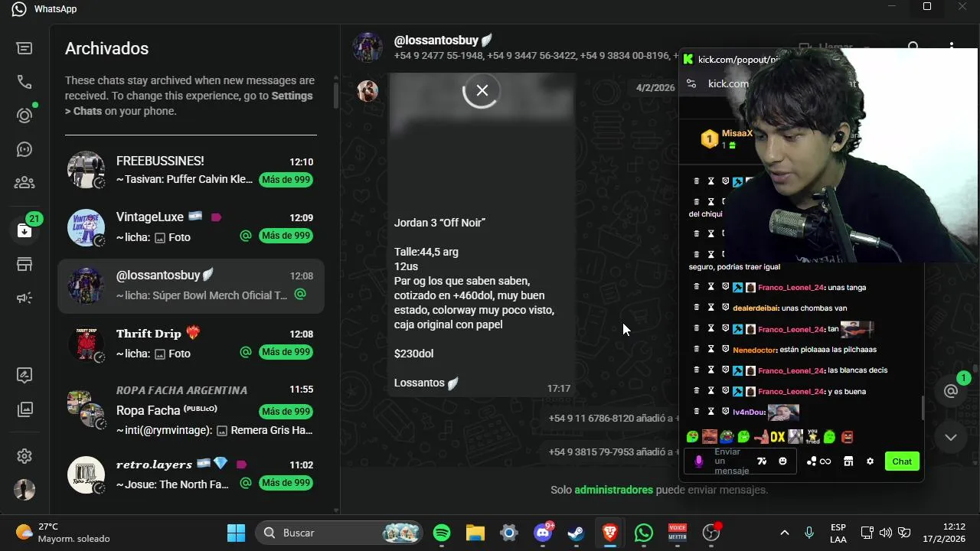Image resolution: width=980 pixels, height=551 pixels.
Task: Open the Kick shop storefront icon
Action: (x=848, y=461)
